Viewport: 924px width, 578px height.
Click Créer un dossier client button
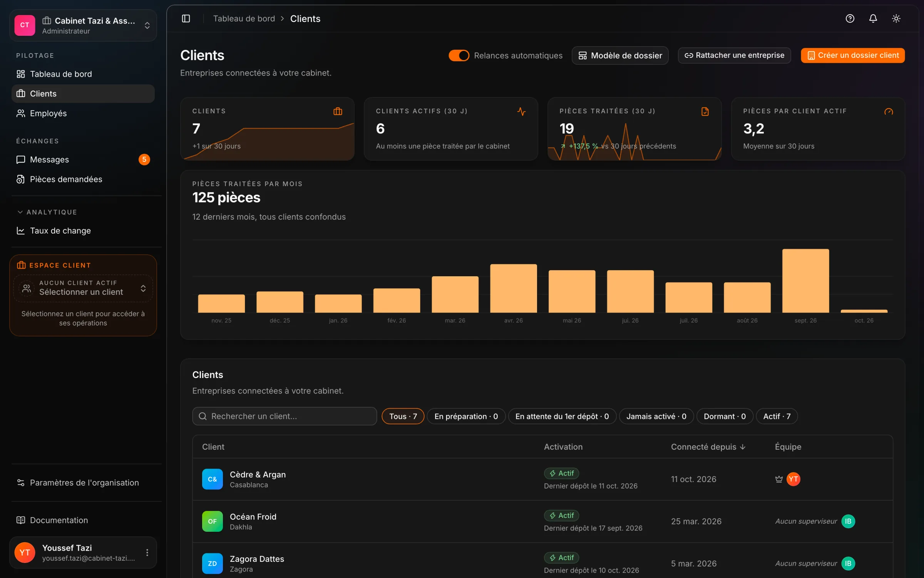(x=853, y=55)
